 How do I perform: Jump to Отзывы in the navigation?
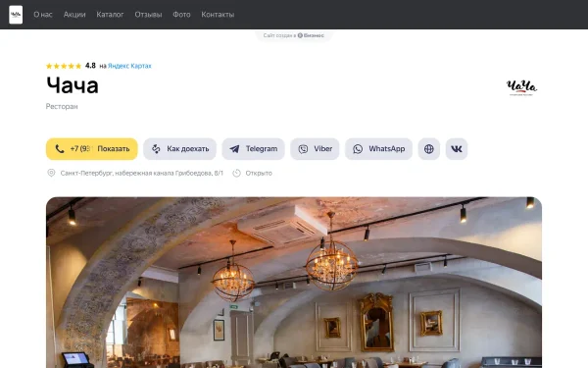point(148,15)
